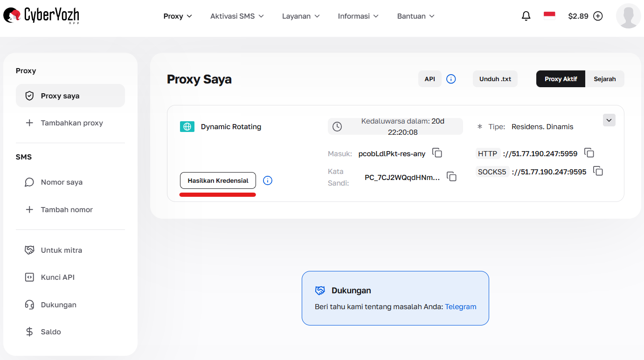Screen dimensions: 644x360
Task: Click the Unduh .txt button
Action: coord(495,79)
